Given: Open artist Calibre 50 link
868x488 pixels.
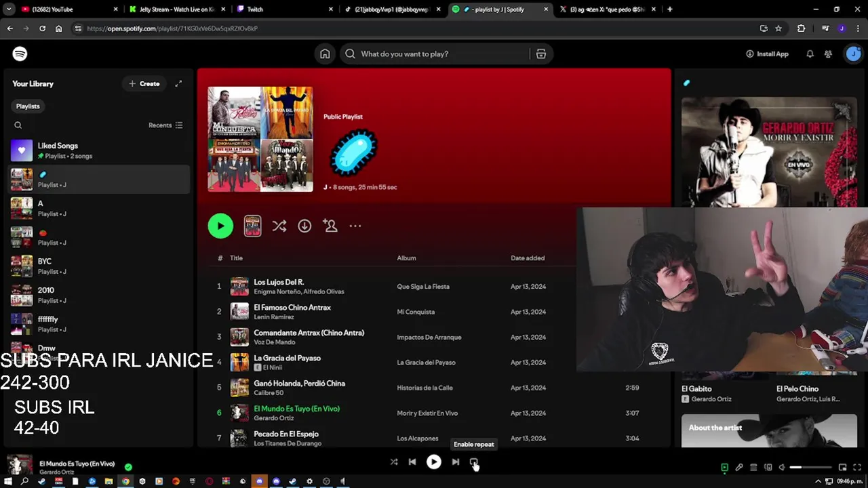Looking at the screenshot, I should coord(269,393).
